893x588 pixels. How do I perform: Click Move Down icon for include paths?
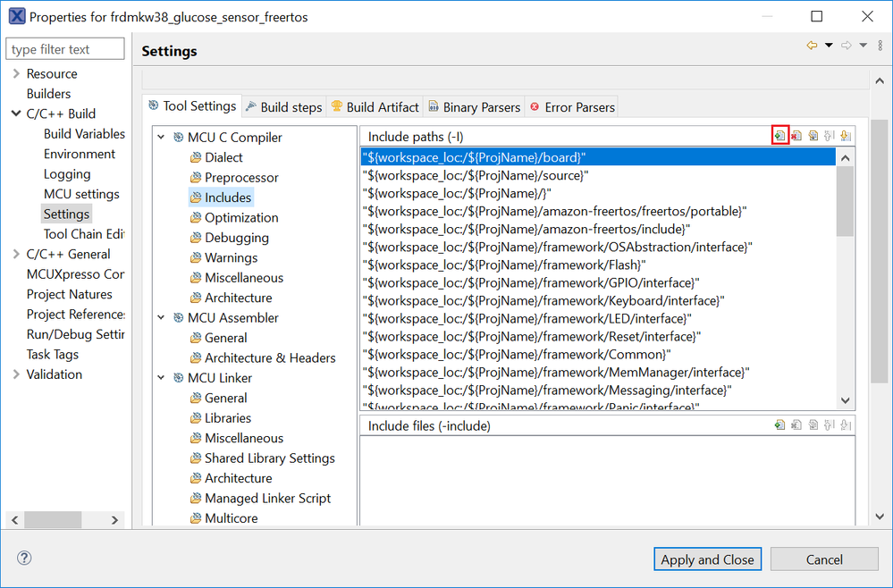pos(845,136)
